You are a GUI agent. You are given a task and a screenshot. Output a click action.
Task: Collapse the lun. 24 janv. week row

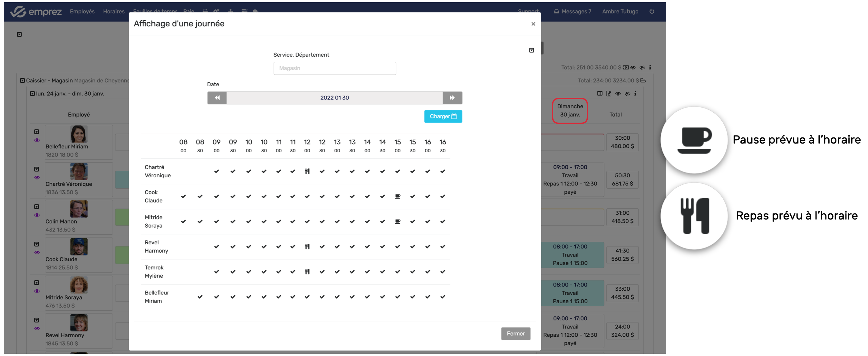(x=32, y=94)
